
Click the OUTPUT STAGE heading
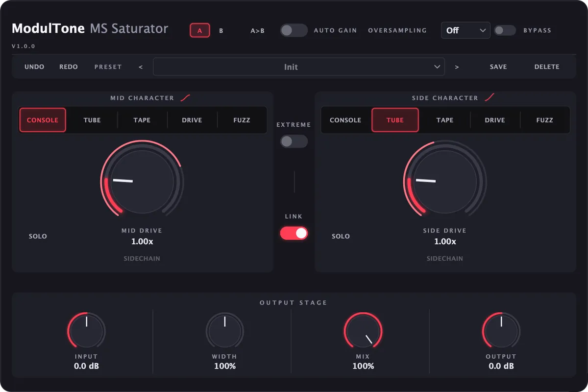click(294, 303)
